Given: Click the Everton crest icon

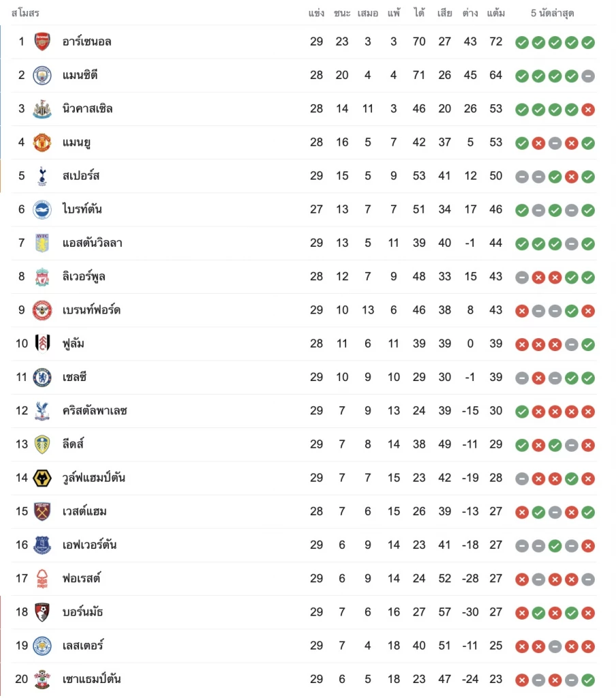Looking at the screenshot, I should [42, 545].
